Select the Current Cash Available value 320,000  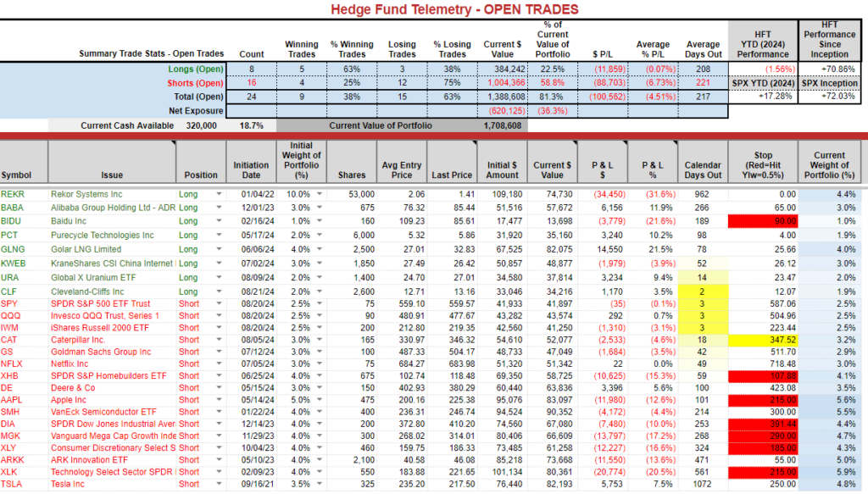pos(202,125)
